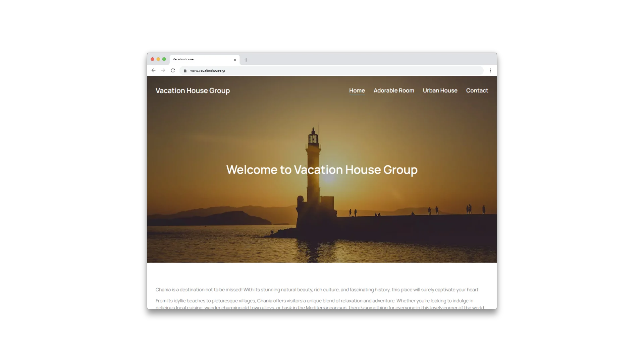The image size is (644, 362).
Task: Click the browser forward arrow
Action: 163,70
